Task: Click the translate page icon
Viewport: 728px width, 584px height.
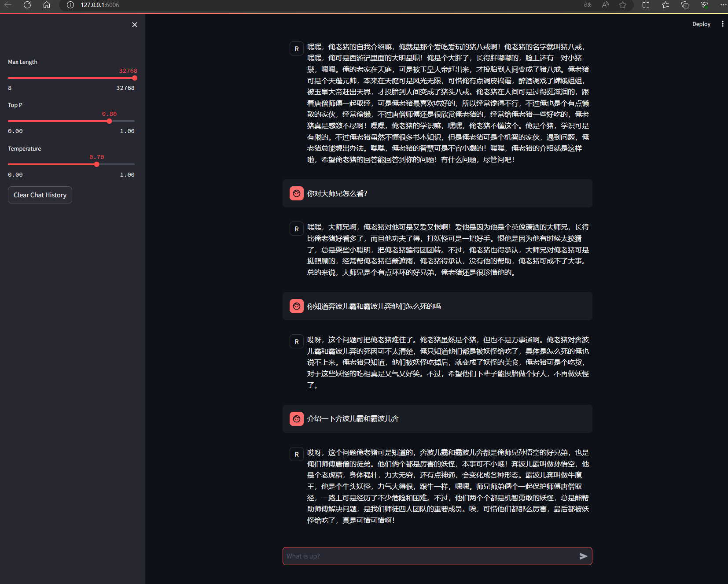Action: (x=588, y=5)
